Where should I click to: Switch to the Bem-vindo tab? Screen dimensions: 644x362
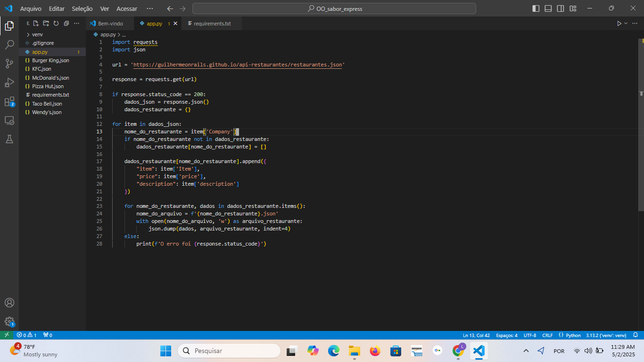pos(110,23)
